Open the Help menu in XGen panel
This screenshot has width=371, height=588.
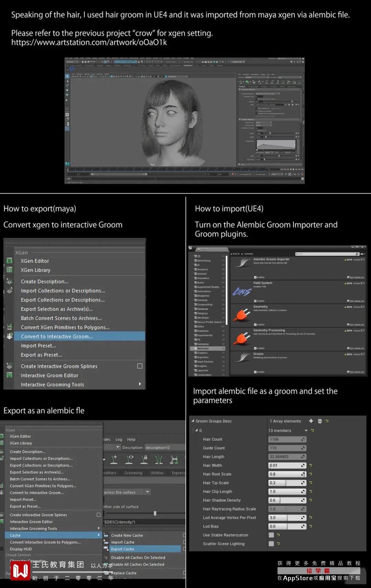131,439
